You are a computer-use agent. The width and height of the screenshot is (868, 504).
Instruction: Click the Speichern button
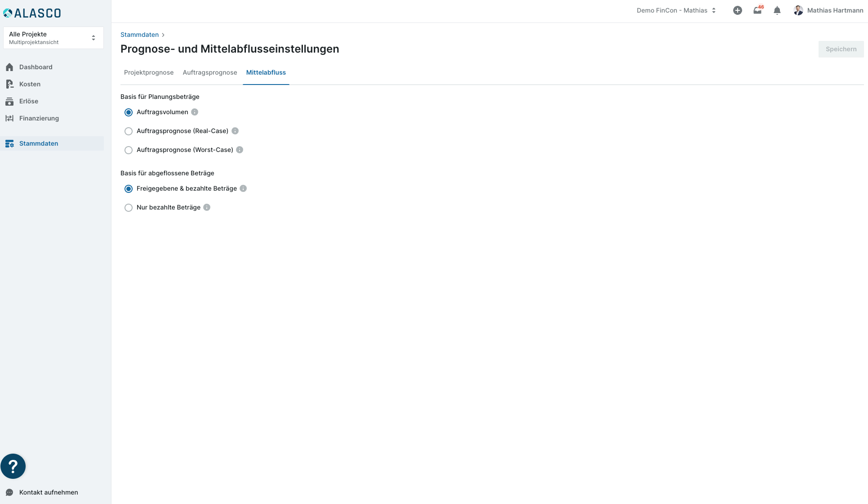point(841,49)
